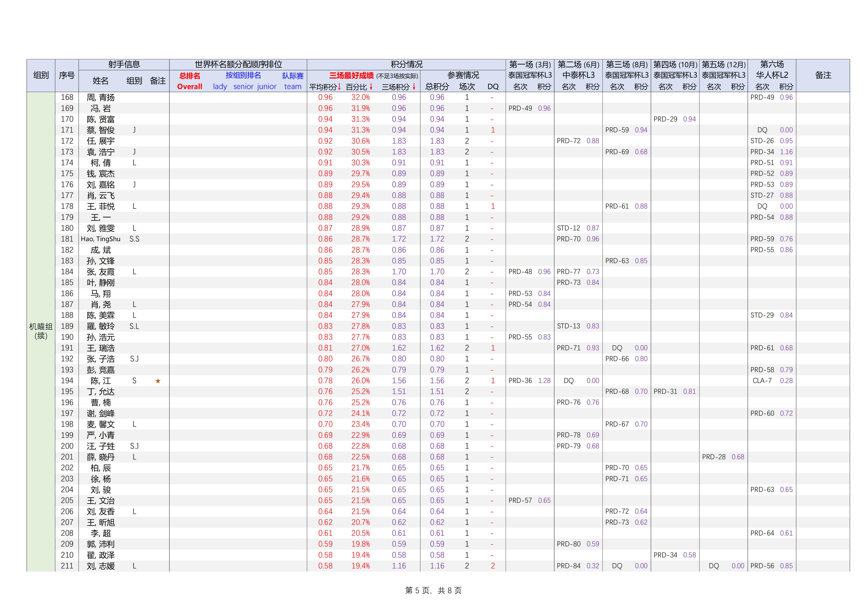The height and width of the screenshot is (614, 868).
Task: Click the S.S group code in row 181
Action: 134,239
